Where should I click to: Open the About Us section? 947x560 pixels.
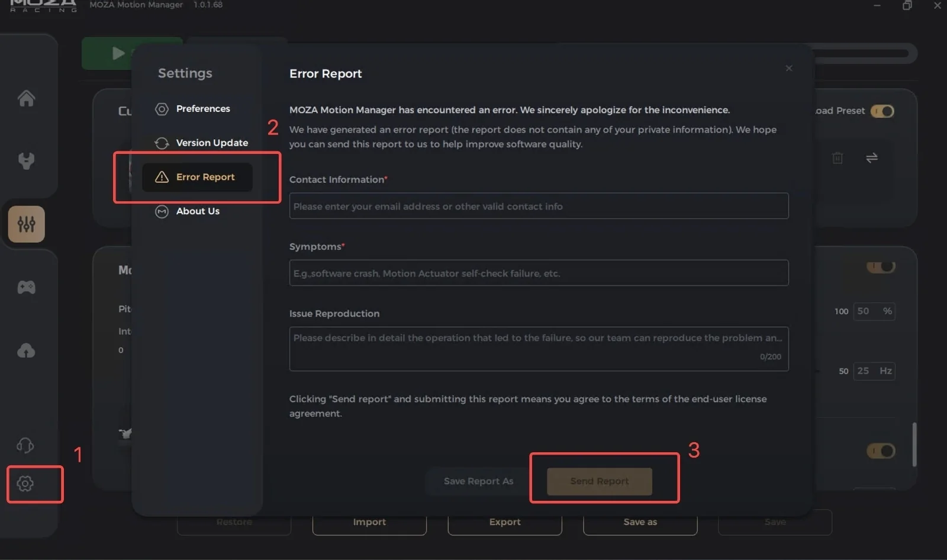click(x=197, y=211)
